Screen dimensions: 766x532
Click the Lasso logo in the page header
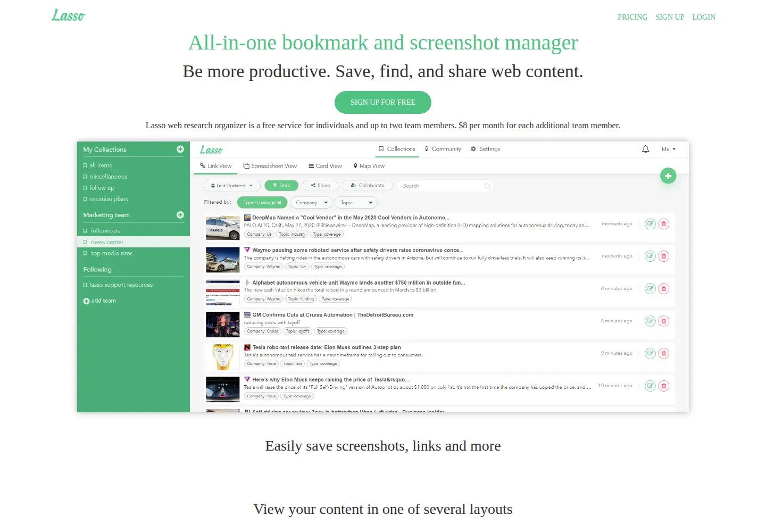69,15
